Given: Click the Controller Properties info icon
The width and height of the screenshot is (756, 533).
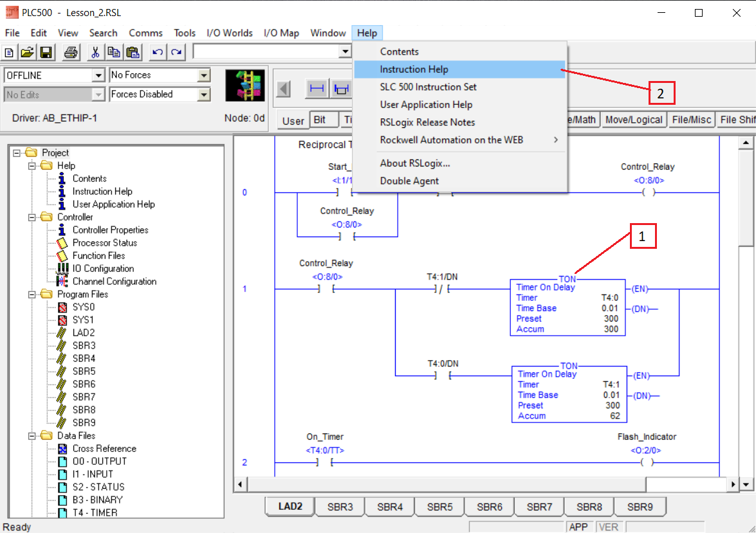Looking at the screenshot, I should point(62,230).
